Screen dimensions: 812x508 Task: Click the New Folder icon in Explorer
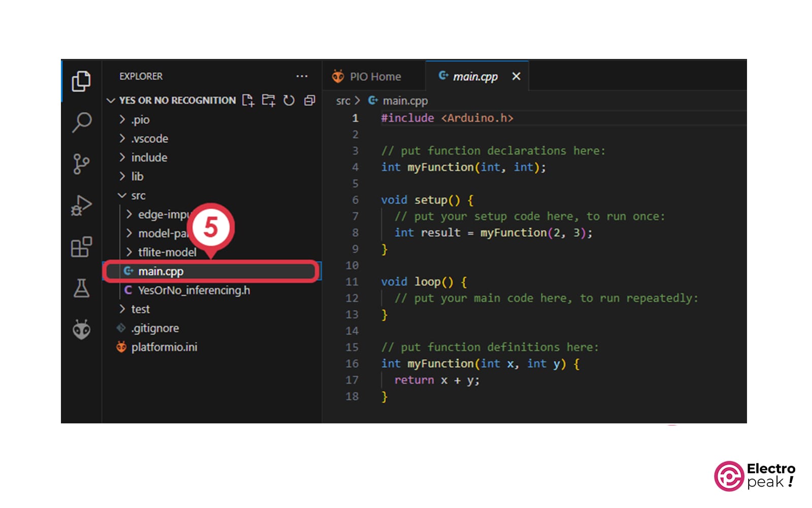(268, 101)
